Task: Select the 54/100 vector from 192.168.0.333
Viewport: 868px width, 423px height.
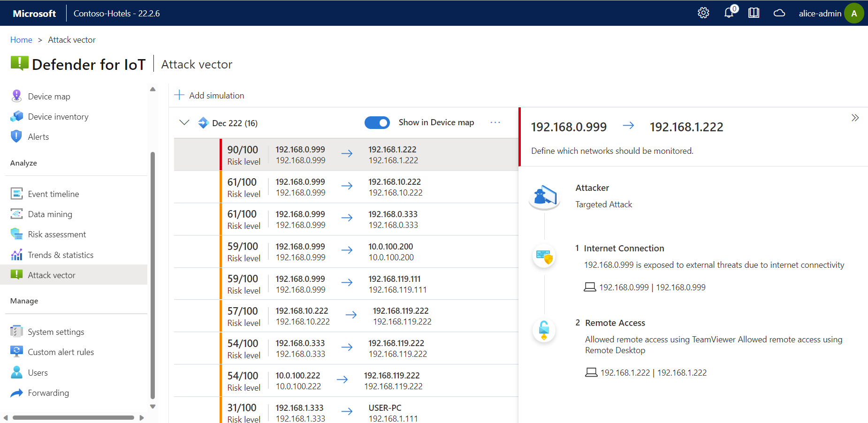Action: [346, 348]
